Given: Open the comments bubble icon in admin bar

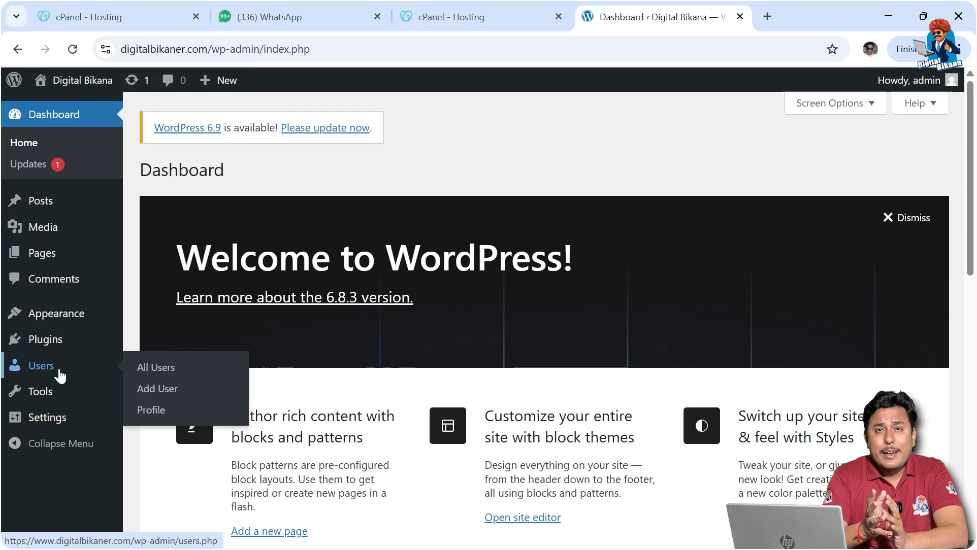Looking at the screenshot, I should (168, 80).
